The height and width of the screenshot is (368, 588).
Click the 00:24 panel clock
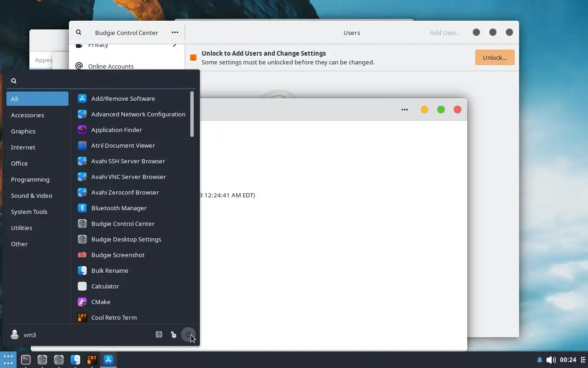(x=568, y=360)
